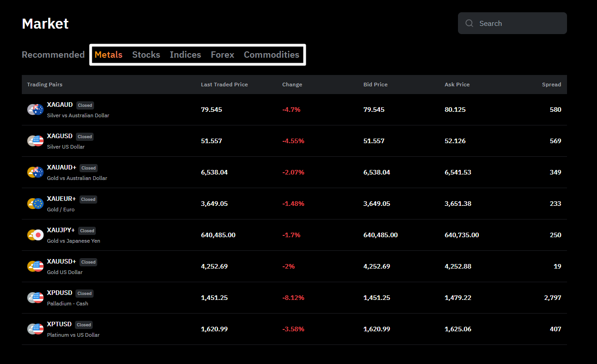Sort by the Last Traded Price column
Viewport: 597px width, 364px height.
[224, 85]
